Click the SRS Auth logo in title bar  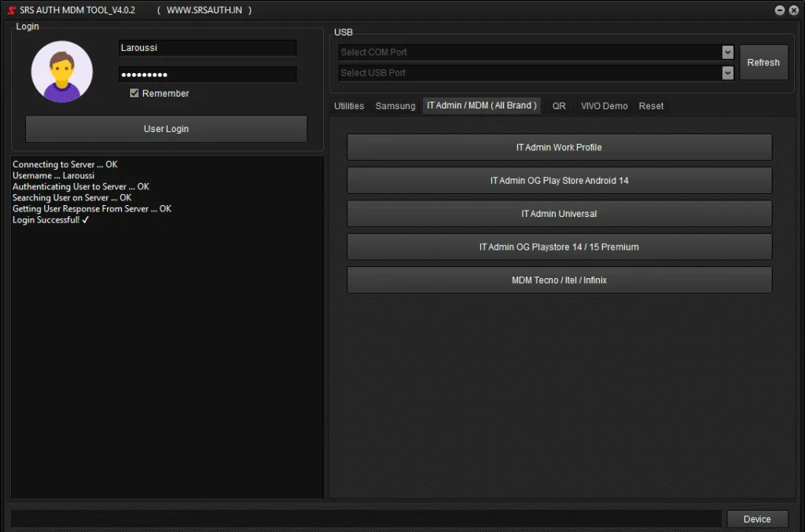[11, 10]
